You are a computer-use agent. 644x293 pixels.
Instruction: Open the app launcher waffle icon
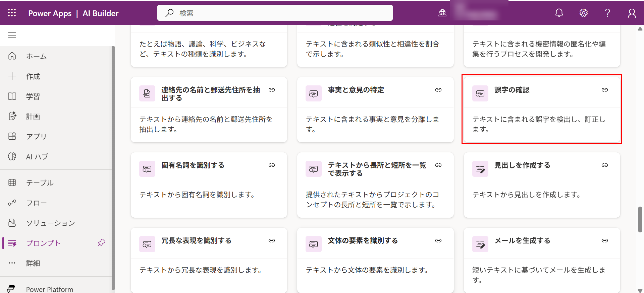pos(12,13)
